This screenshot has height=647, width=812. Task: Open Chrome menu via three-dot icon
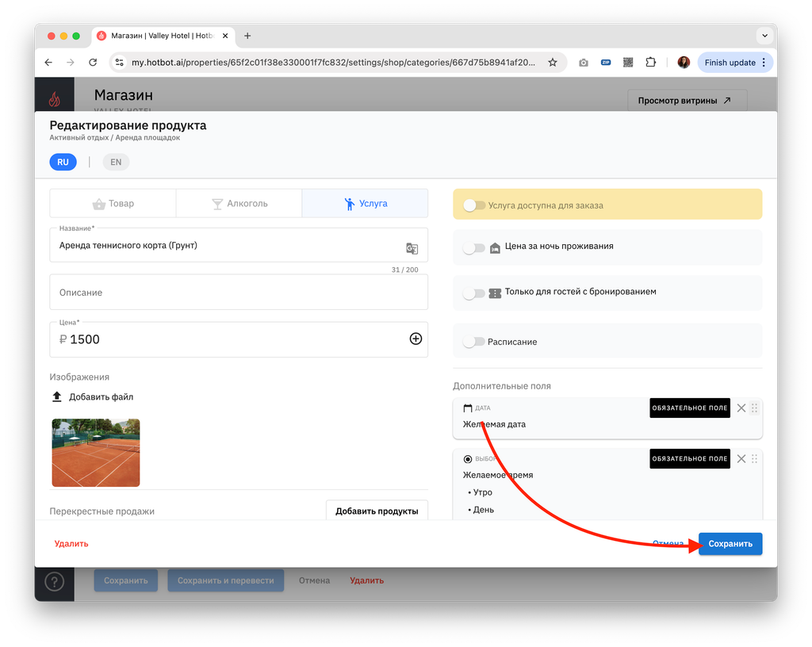click(764, 63)
